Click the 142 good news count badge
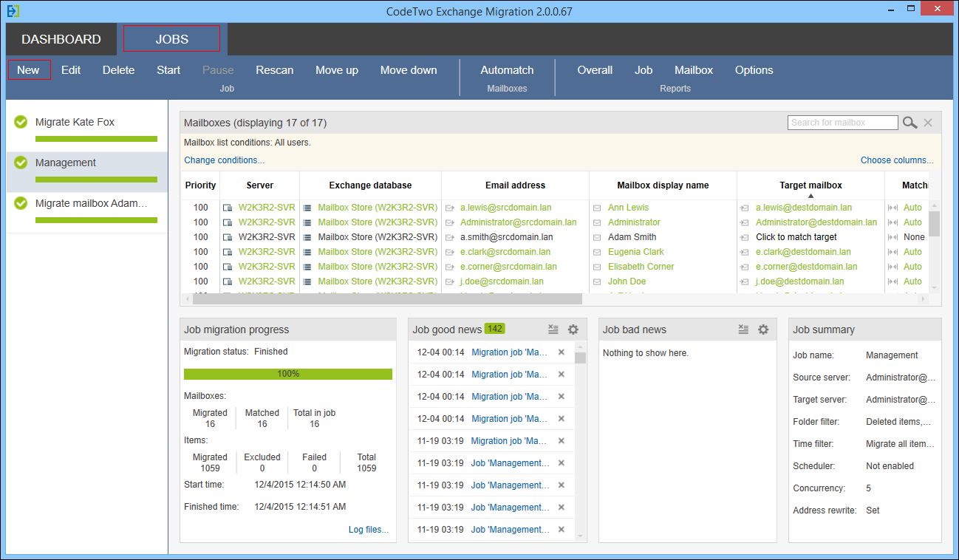The width and height of the screenshot is (959, 560). [x=495, y=329]
